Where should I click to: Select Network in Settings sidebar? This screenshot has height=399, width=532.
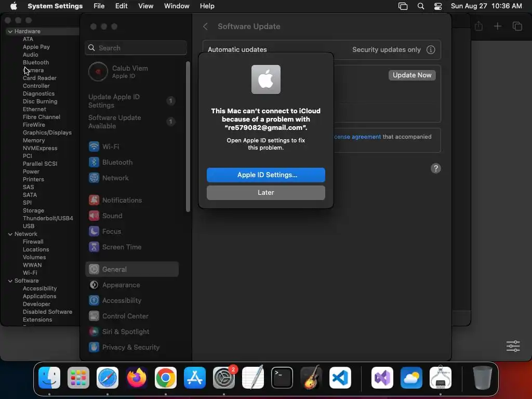131,178
